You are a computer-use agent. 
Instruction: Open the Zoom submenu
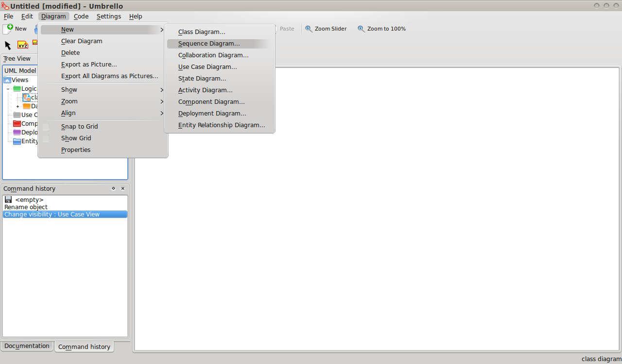pos(103,101)
